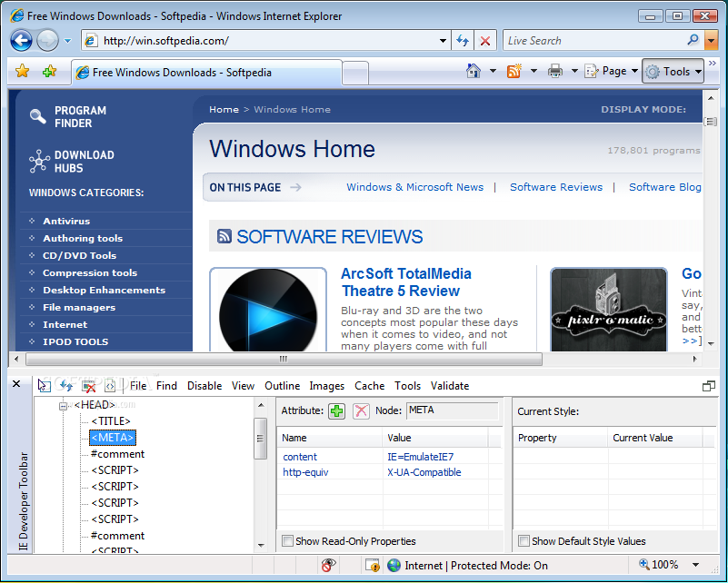Open the ArcSoft TotalMedia Theatre 5 Review article

405,282
